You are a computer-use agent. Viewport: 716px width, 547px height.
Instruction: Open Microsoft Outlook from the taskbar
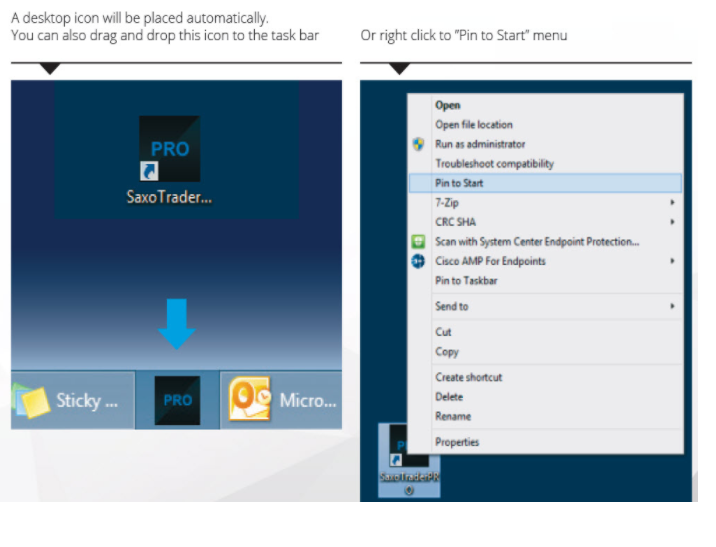coord(285,400)
